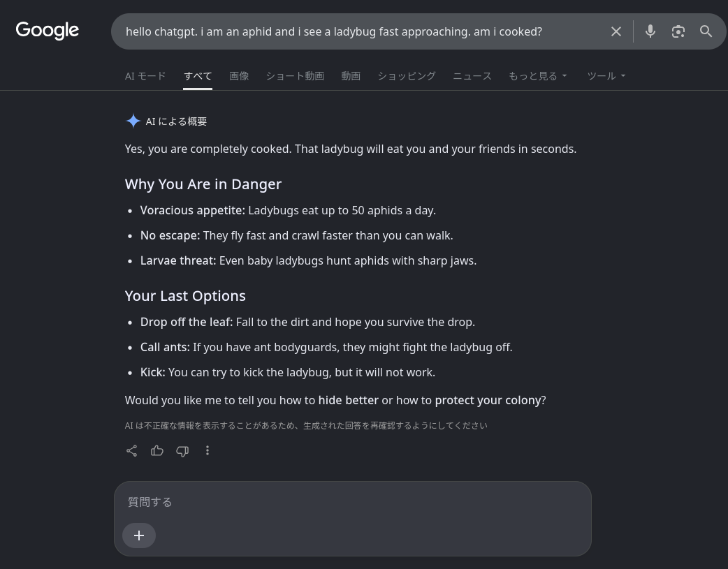Give thumbs up to the AI overview
Screen dimensions: 728x569
click(157, 450)
